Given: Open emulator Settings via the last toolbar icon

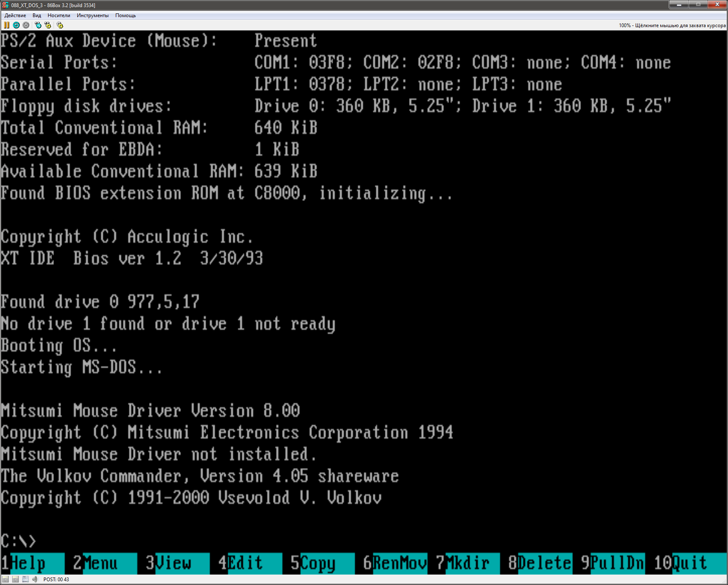Looking at the screenshot, I should tap(59, 25).
